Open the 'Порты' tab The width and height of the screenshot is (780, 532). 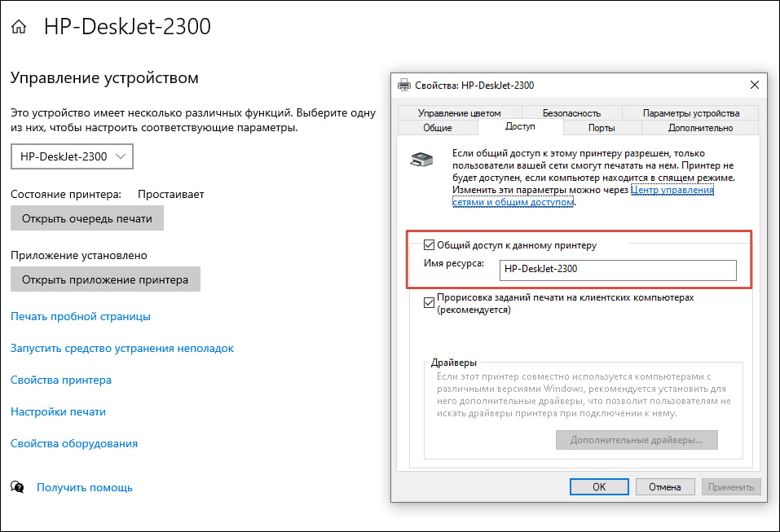tap(602, 128)
